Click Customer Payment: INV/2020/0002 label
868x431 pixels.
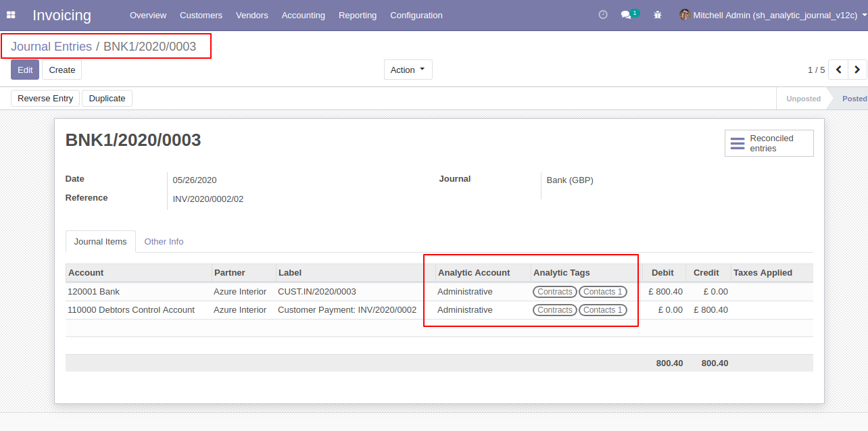tap(347, 310)
